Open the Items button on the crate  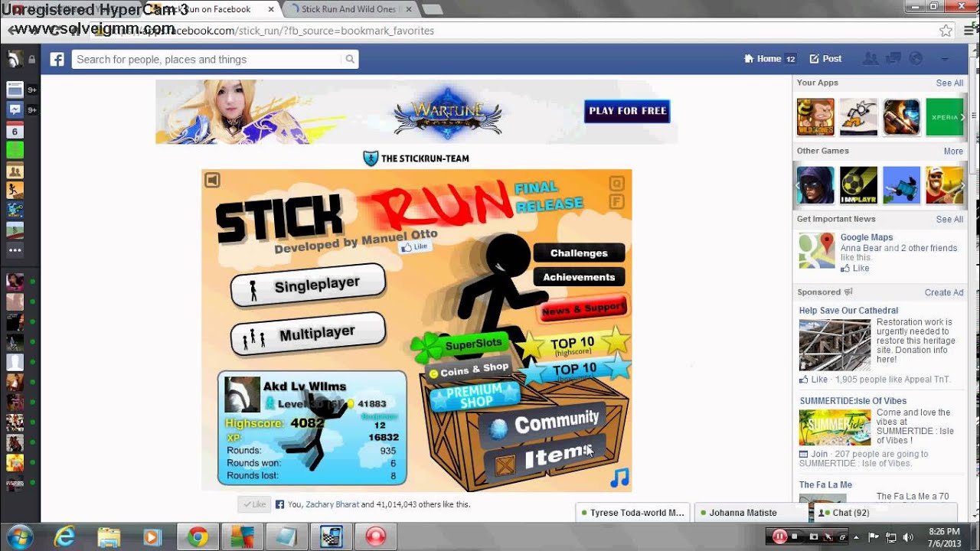544,459
